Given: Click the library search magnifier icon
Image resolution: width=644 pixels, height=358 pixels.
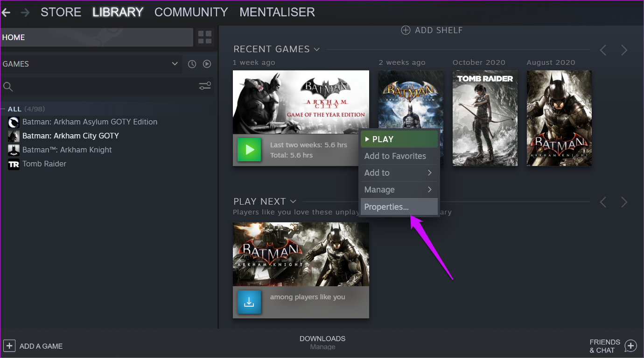Looking at the screenshot, I should click(8, 87).
